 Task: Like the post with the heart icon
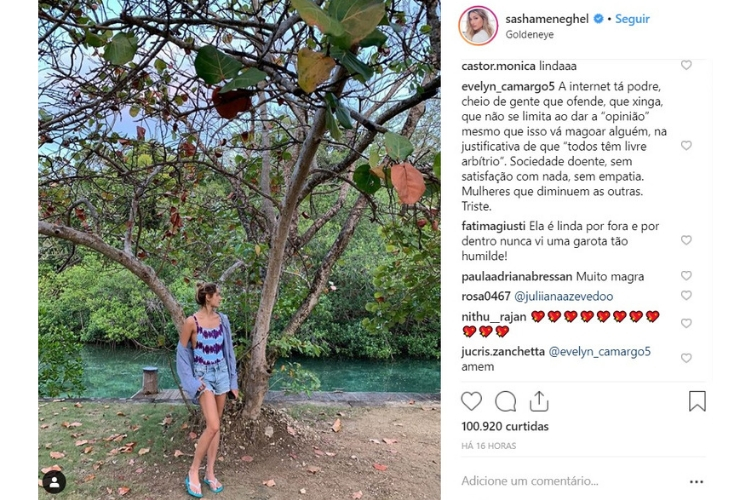[471, 401]
